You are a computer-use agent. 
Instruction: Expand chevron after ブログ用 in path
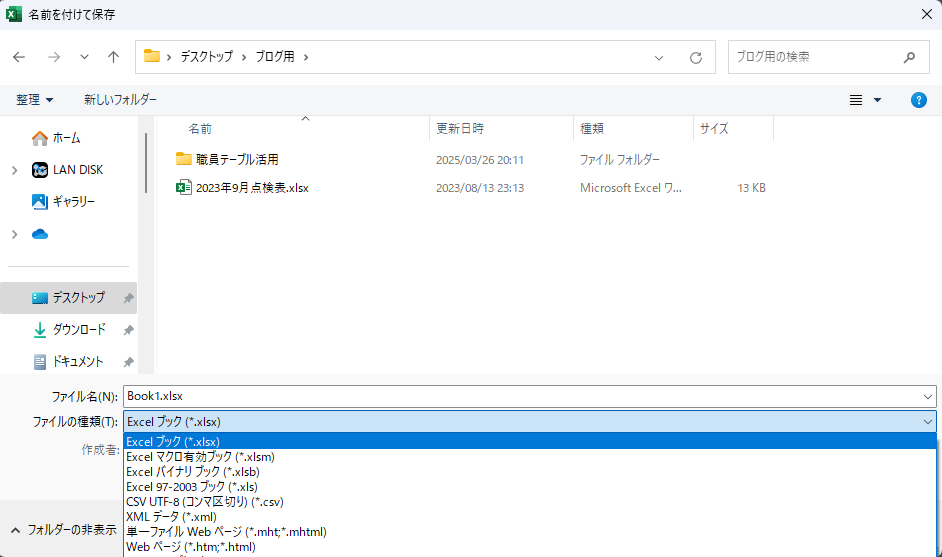(x=306, y=57)
